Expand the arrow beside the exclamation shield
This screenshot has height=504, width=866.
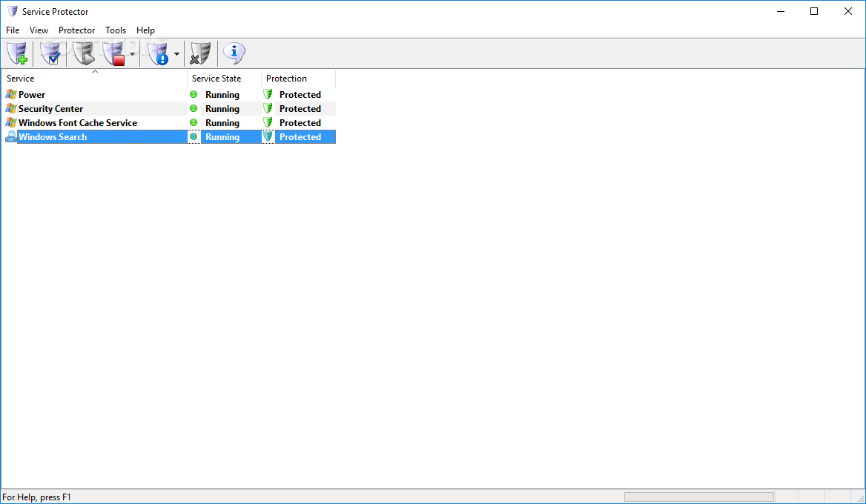pos(176,54)
